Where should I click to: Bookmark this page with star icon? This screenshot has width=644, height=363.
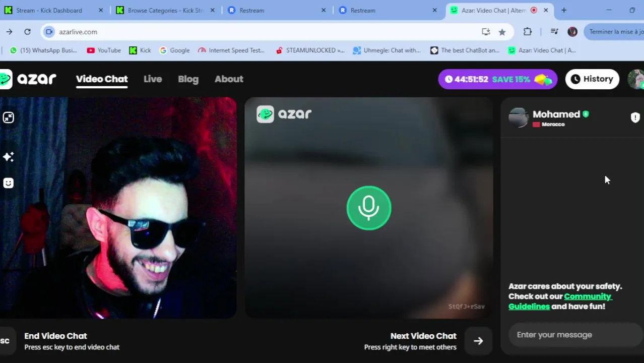click(502, 32)
